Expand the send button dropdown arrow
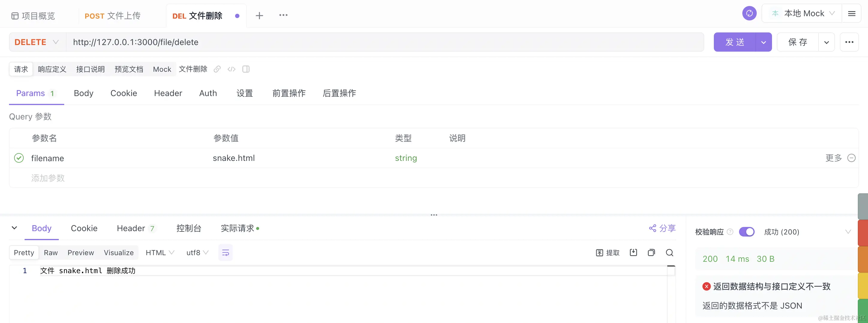Viewport: 868px width, 323px height. tap(764, 42)
